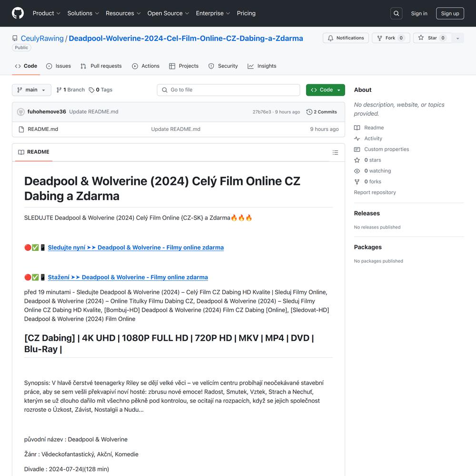Image resolution: width=476 pixels, height=476 pixels.
Task: Click the fork icon beside 0 forks
Action: pyautogui.click(x=357, y=181)
